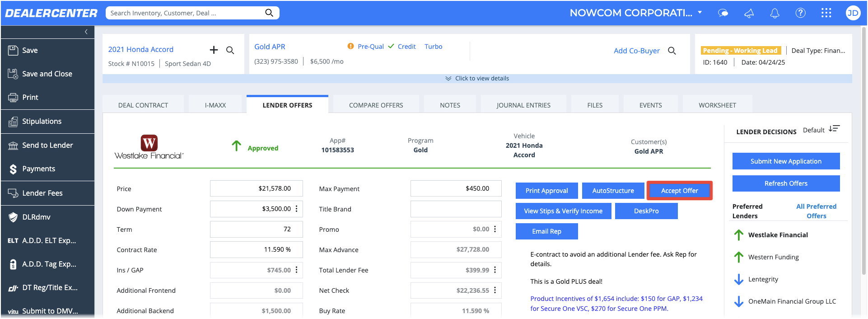Collapse the left sidebar with the chevron
The image size is (868, 319).
coord(86,32)
